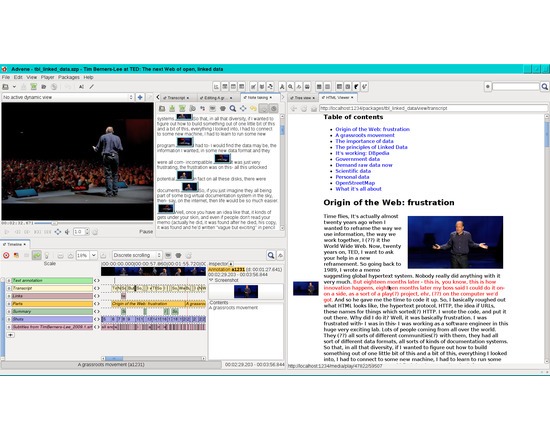Open the Packages menu

coord(69,77)
